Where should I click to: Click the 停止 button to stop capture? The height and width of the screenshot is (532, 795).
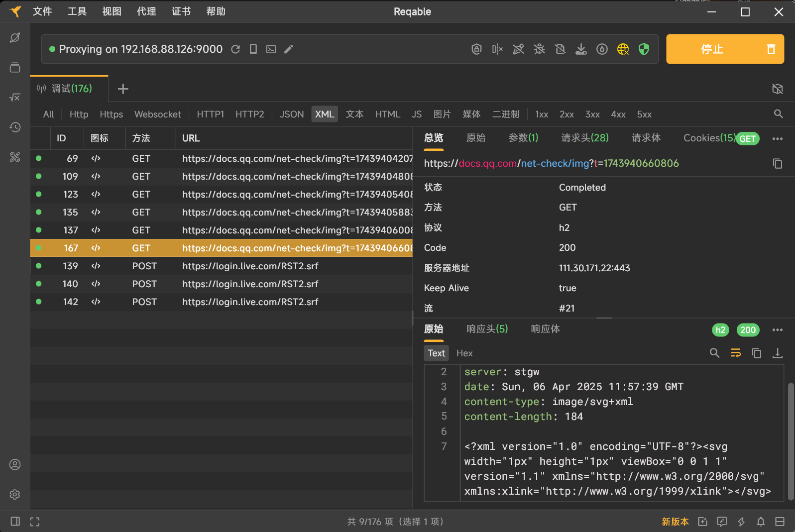(712, 49)
